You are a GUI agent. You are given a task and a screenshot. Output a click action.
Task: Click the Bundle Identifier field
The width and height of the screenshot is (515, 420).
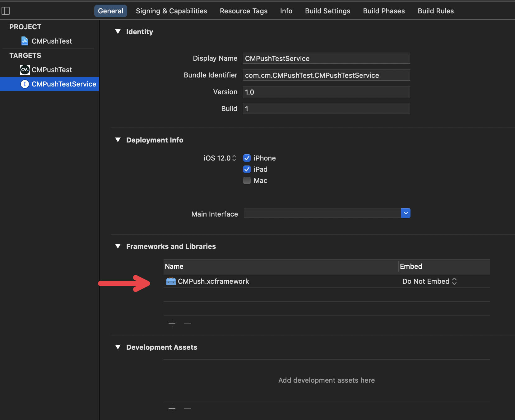pos(326,75)
